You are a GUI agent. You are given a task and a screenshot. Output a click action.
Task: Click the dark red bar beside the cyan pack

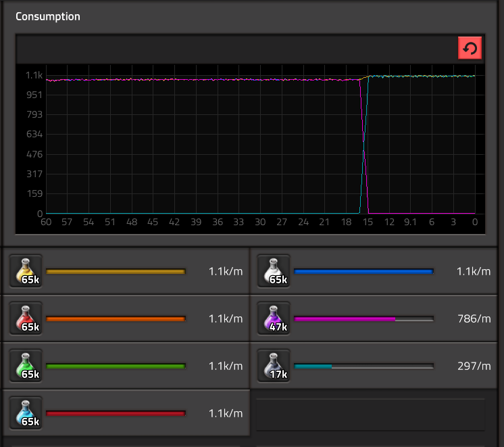[116, 414]
